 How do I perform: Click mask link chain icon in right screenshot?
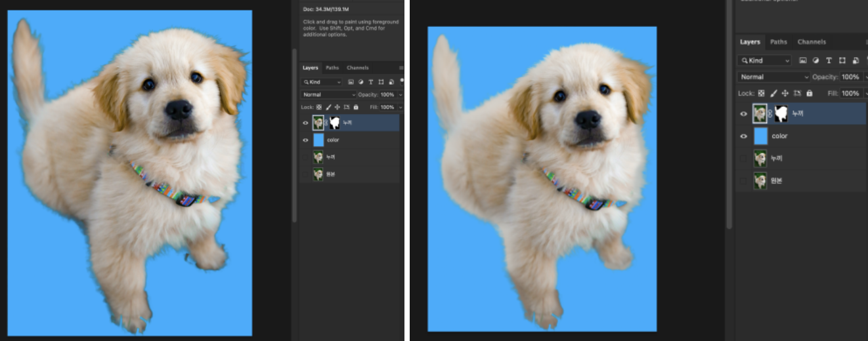pyautogui.click(x=770, y=113)
